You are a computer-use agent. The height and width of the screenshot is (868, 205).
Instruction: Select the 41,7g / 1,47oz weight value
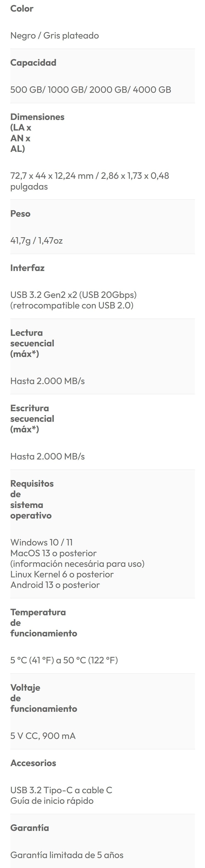pyautogui.click(x=37, y=241)
